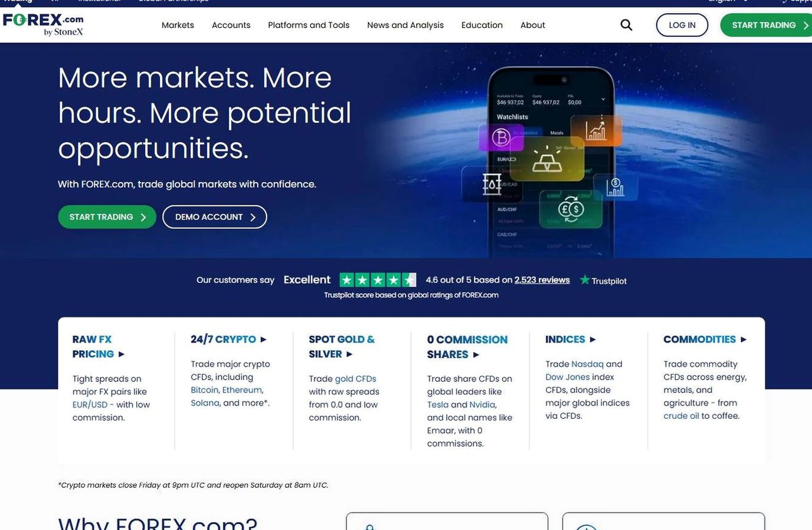
Task: Click the orange chart growth icon tile
Action: pyautogui.click(x=596, y=130)
